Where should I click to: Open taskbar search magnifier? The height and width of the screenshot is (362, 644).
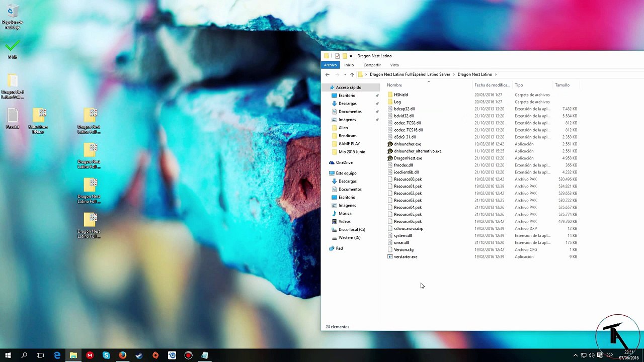(24, 355)
